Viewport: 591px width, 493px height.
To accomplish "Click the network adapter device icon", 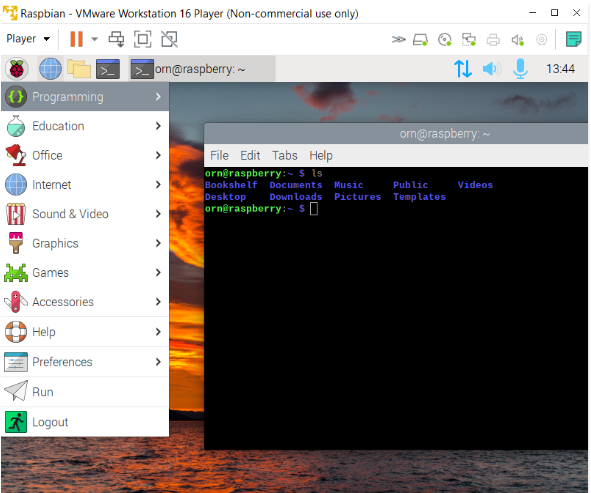I will pyautogui.click(x=469, y=39).
